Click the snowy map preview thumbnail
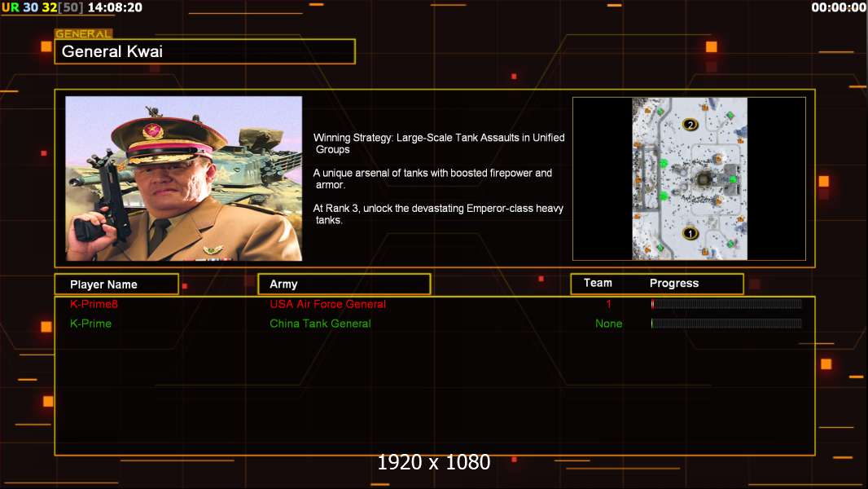 click(690, 178)
